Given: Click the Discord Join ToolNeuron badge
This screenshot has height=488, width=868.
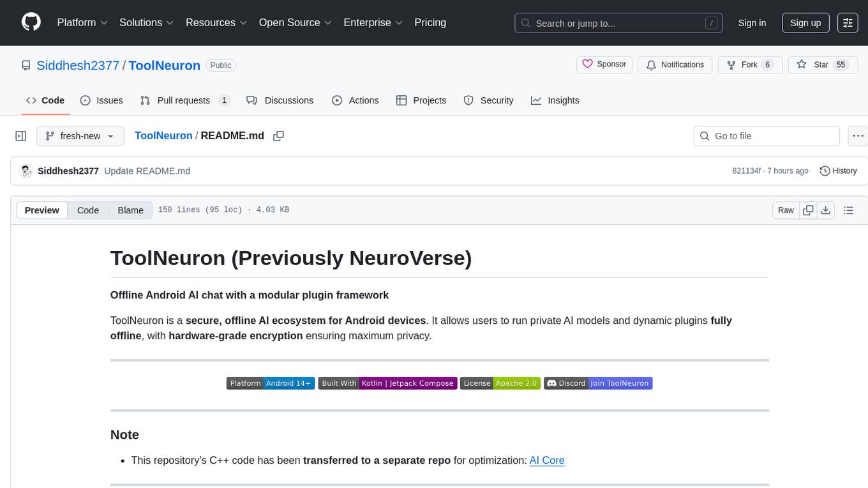Looking at the screenshot, I should click(x=598, y=383).
